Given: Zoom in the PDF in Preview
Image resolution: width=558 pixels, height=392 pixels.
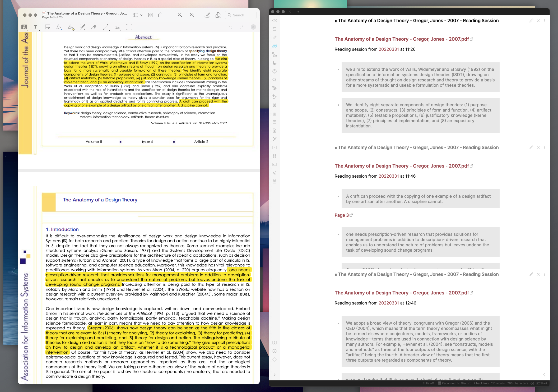Looking at the screenshot, I should coord(192,15).
